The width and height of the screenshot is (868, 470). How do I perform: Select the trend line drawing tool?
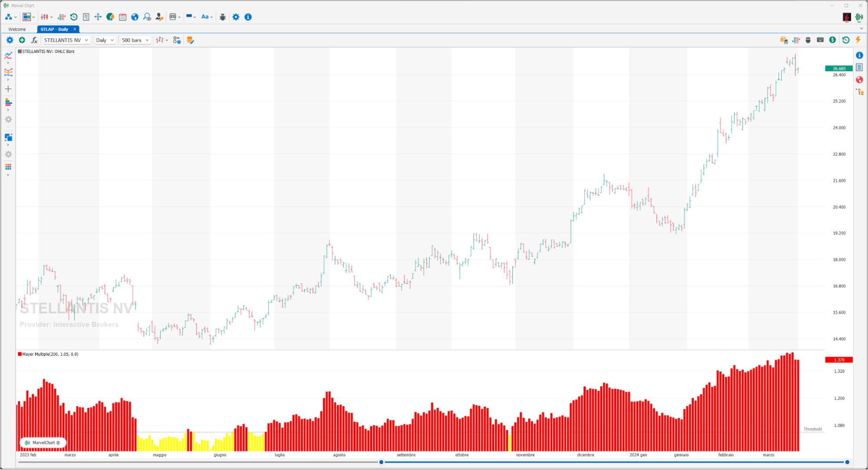[x=8, y=55]
